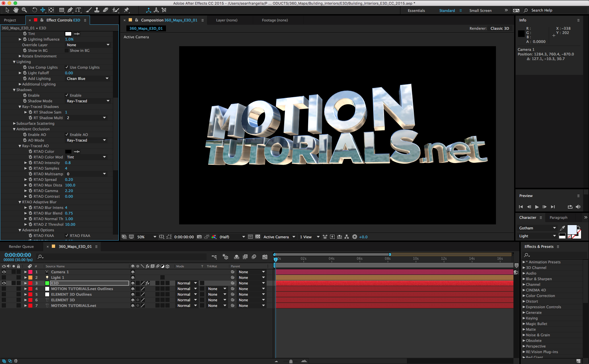The height and width of the screenshot is (364, 589).
Task: Toggle the Show in BG checkbox
Action: 67,50
